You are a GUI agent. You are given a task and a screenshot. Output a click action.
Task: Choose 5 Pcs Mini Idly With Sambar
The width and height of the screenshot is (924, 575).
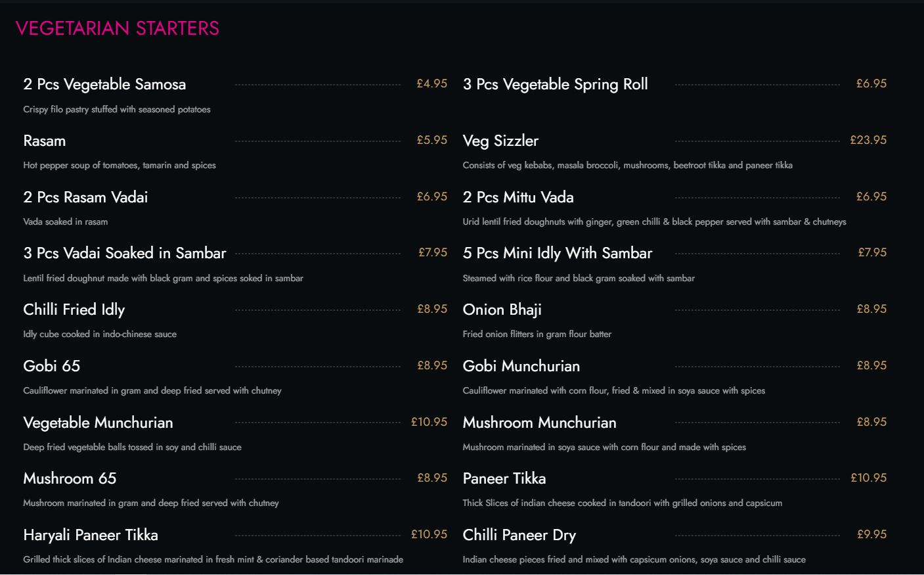(558, 253)
